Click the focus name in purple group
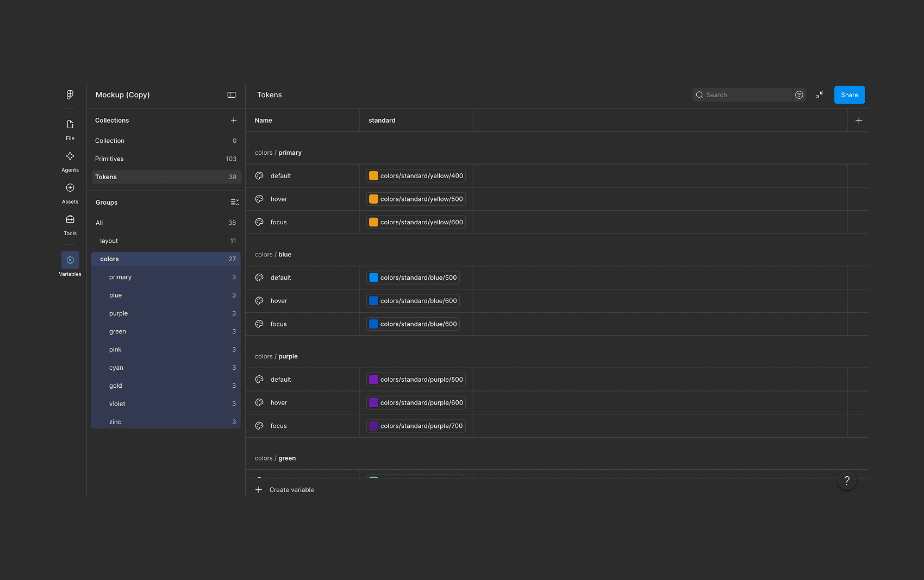Image resolution: width=924 pixels, height=580 pixels. click(279, 426)
